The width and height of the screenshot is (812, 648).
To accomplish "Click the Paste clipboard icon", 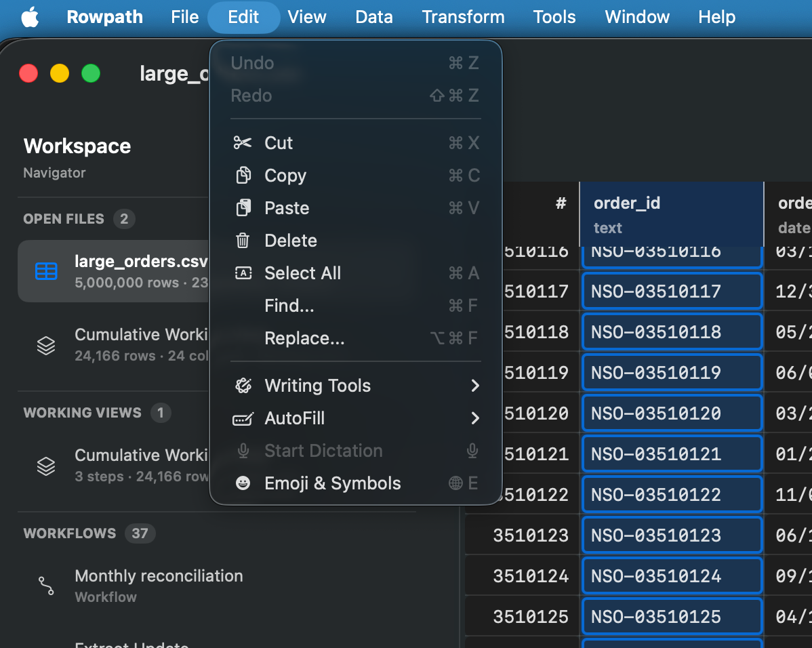I will tap(243, 207).
